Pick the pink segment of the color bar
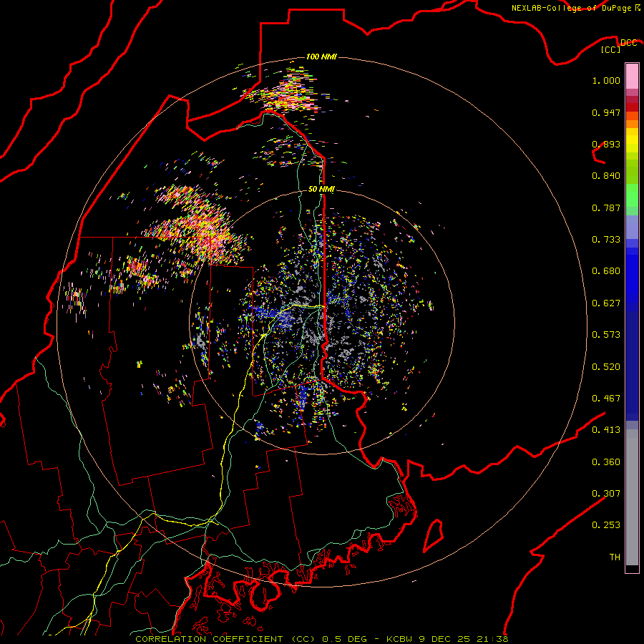 click(x=632, y=77)
